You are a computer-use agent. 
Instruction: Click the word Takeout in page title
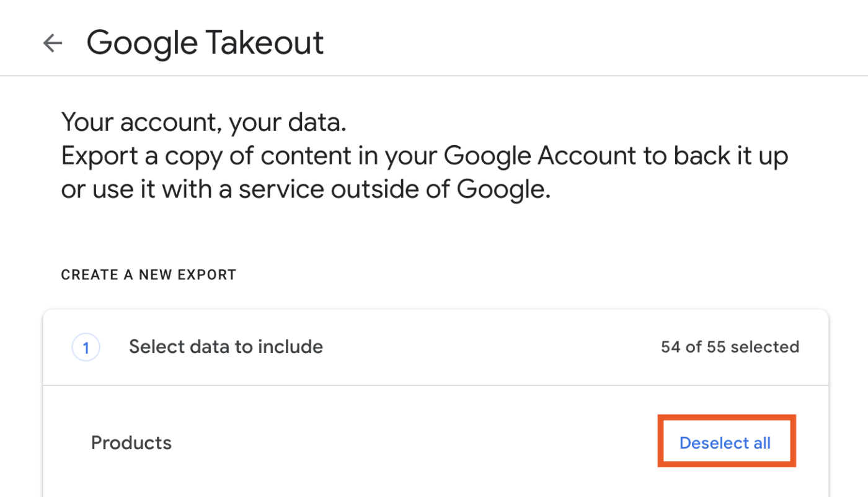click(x=265, y=43)
